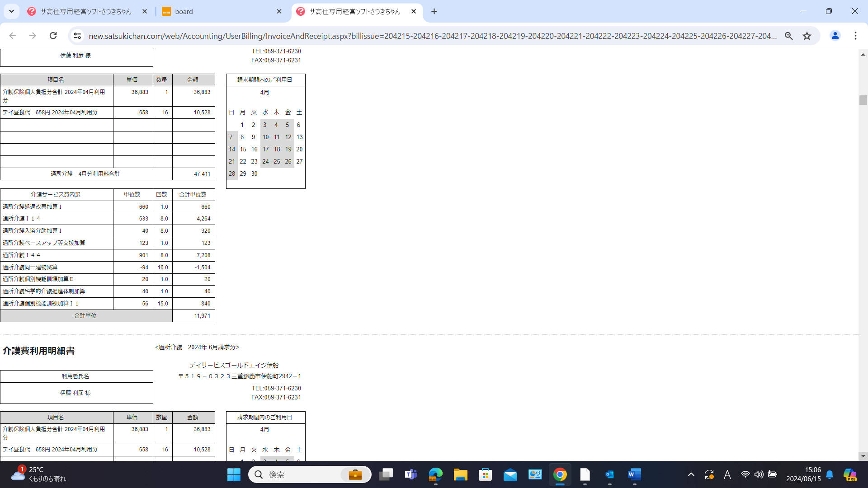
Task: Open the browser zoom magnifier icon
Action: coord(788,36)
